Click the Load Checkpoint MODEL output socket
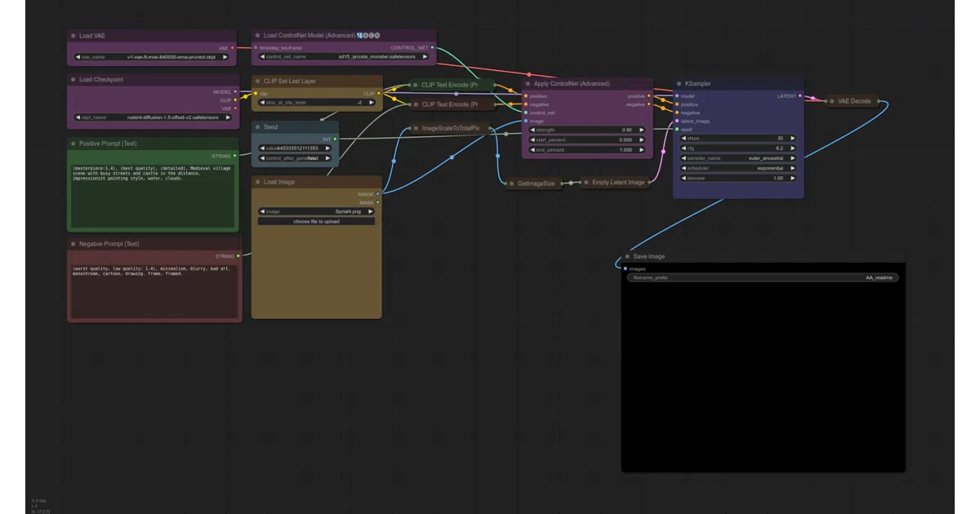The width and height of the screenshot is (980, 514). 235,91
